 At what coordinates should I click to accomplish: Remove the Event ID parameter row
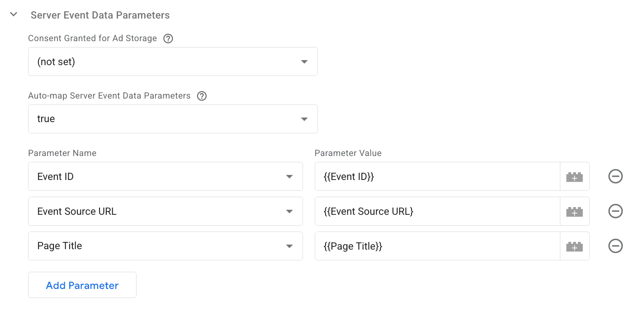click(x=616, y=176)
